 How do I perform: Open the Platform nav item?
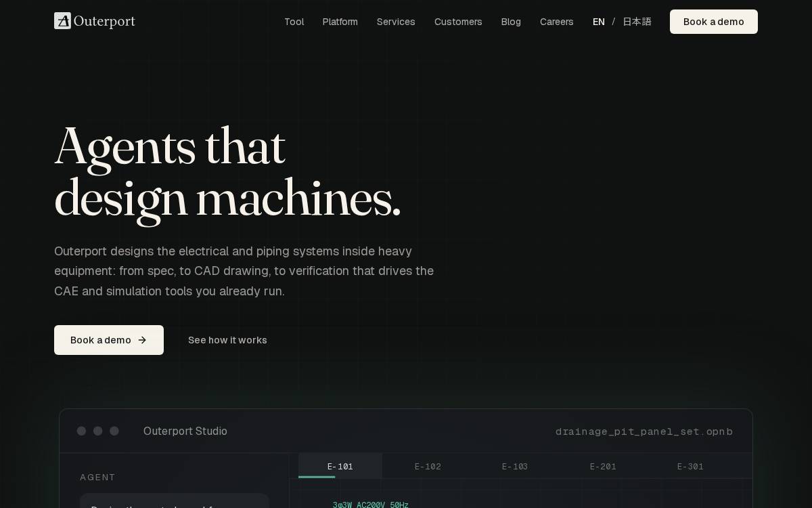(340, 22)
